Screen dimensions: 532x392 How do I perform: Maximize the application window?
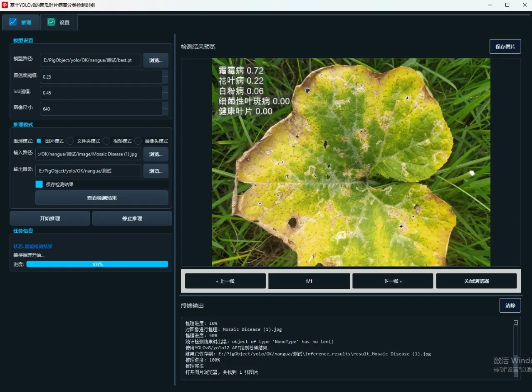coord(507,5)
